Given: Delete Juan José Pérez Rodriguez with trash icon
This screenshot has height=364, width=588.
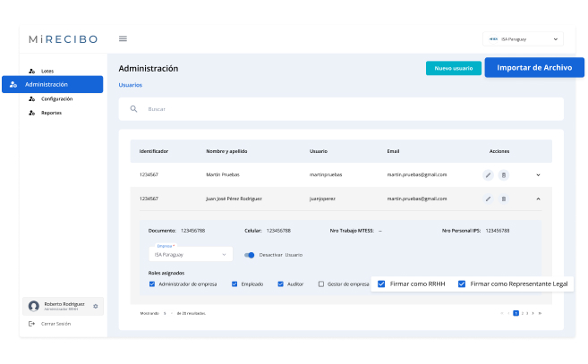Looking at the screenshot, I should [503, 199].
